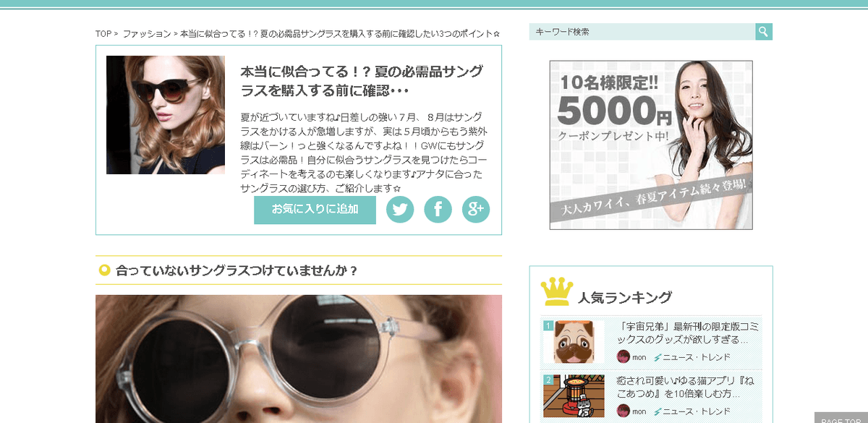The height and width of the screenshot is (423, 868).
Task: Share article via Twitter icon
Action: [x=400, y=210]
